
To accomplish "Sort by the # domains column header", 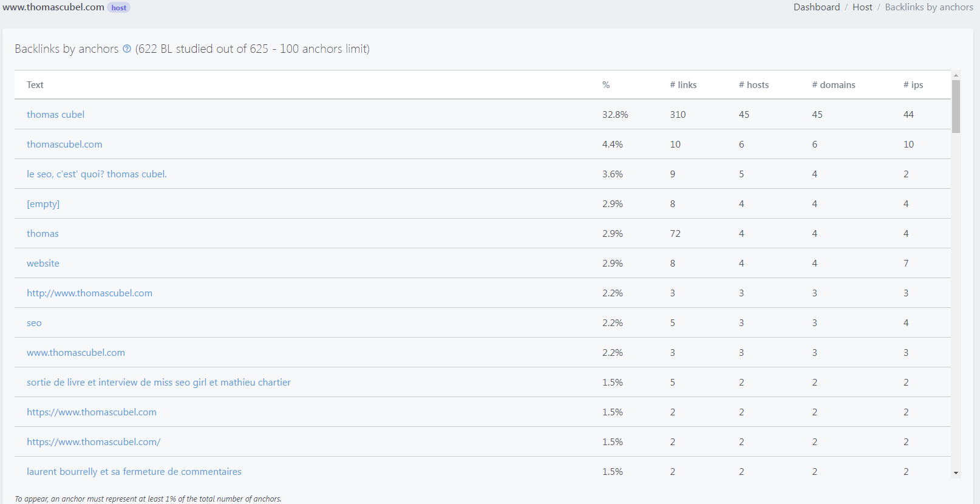I will pos(834,85).
